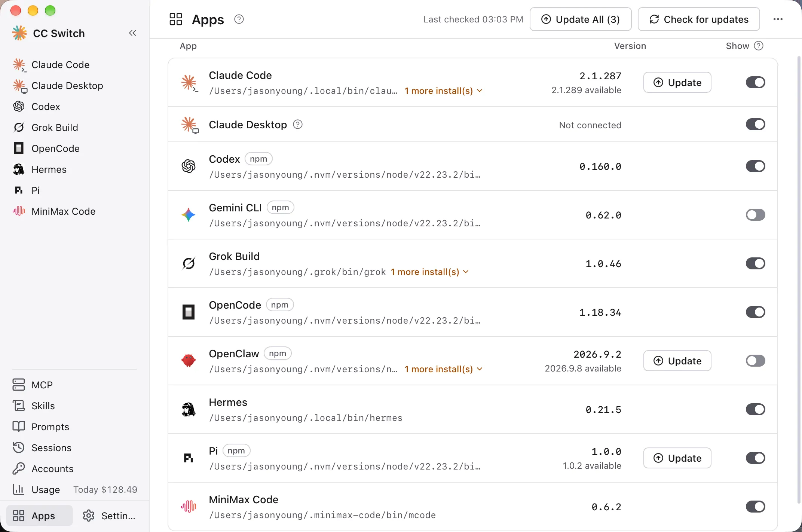Toggle Claude Desktop visibility switch
Viewport: 802px width, 532px height.
click(756, 124)
